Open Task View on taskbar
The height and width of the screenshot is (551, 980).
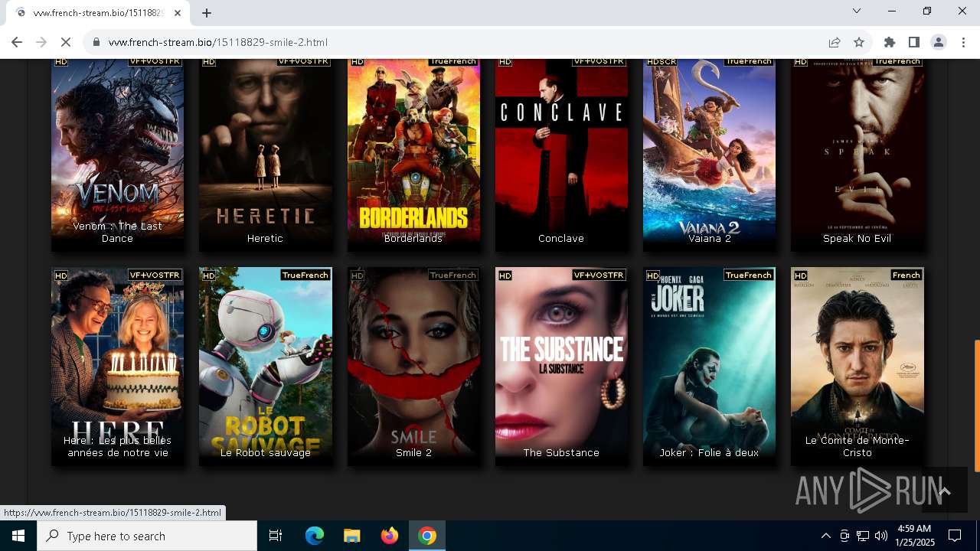point(276,536)
